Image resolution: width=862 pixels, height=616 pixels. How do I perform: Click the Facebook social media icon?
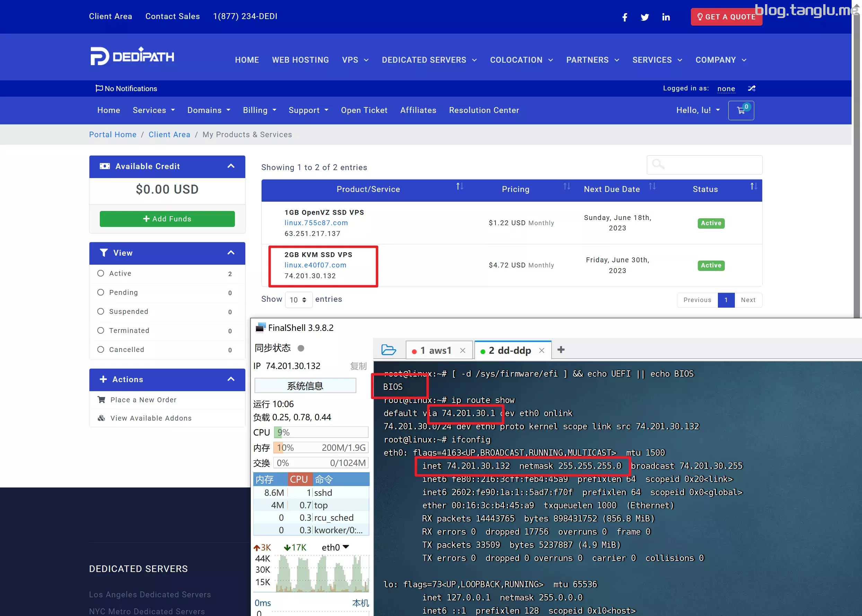click(x=624, y=17)
